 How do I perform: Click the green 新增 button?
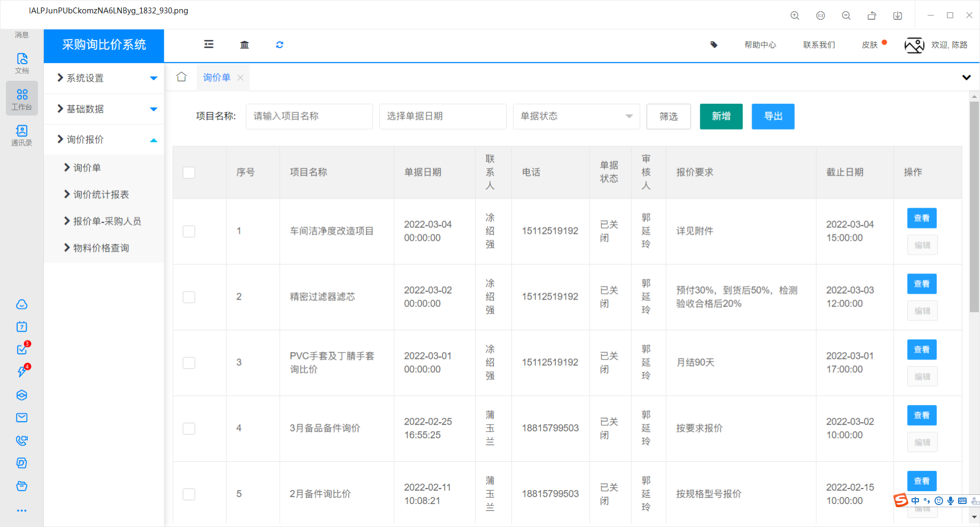pyautogui.click(x=721, y=116)
